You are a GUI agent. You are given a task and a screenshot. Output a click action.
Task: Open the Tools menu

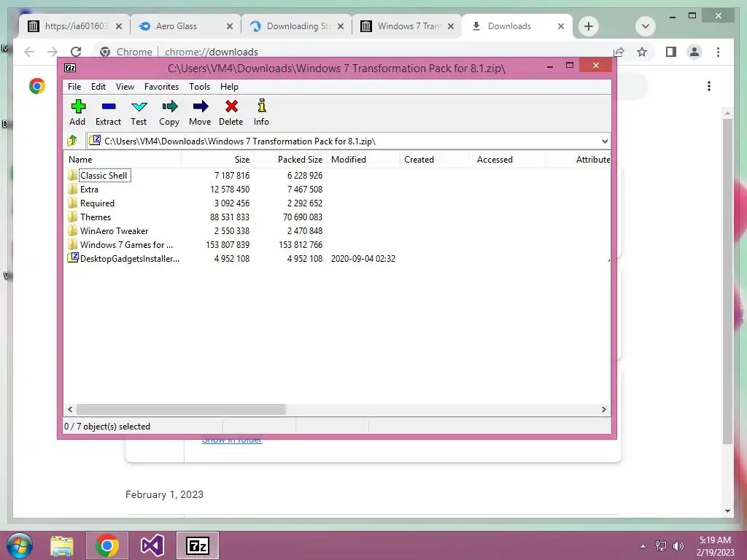200,87
